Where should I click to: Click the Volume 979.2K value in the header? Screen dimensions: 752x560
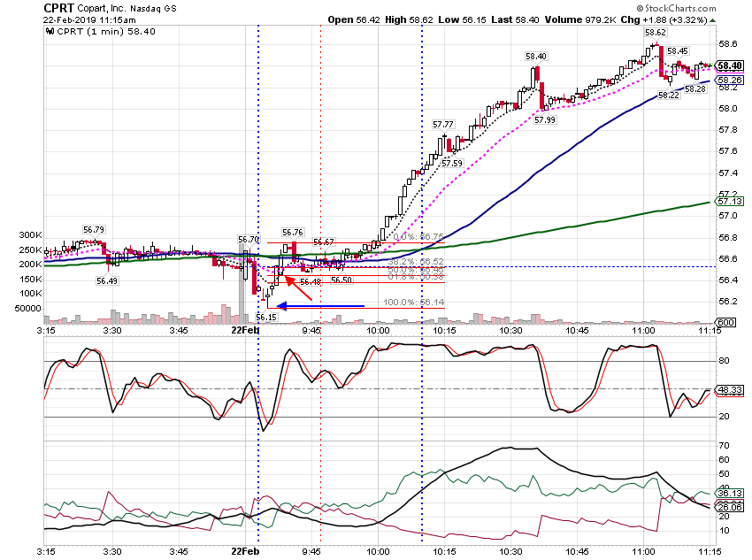click(580, 19)
